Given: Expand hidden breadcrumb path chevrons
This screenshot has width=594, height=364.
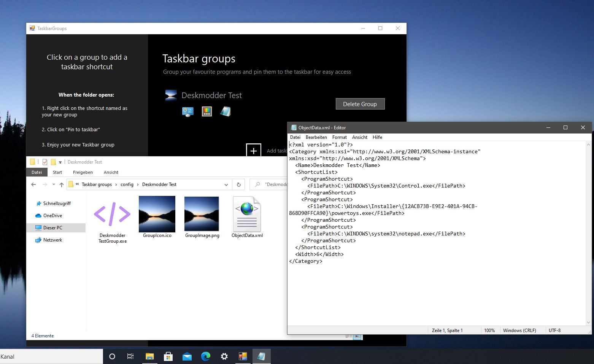Looking at the screenshot, I should pos(77,184).
